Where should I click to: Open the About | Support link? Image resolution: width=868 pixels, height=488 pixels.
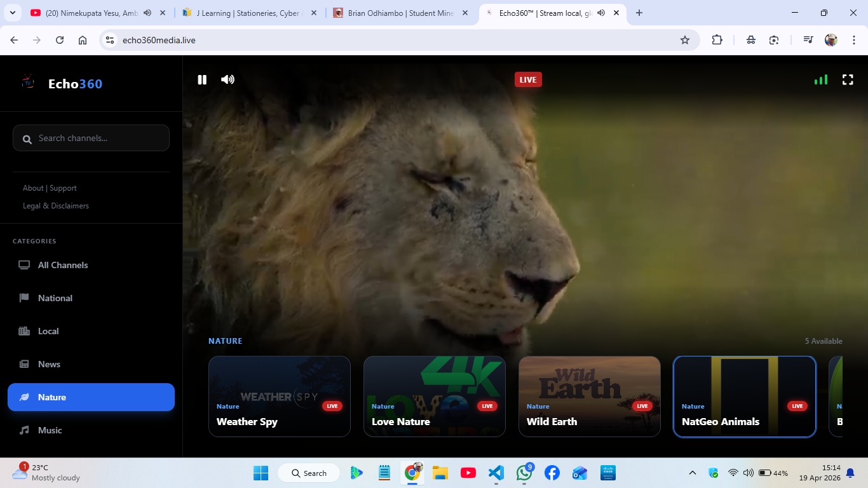(x=50, y=188)
